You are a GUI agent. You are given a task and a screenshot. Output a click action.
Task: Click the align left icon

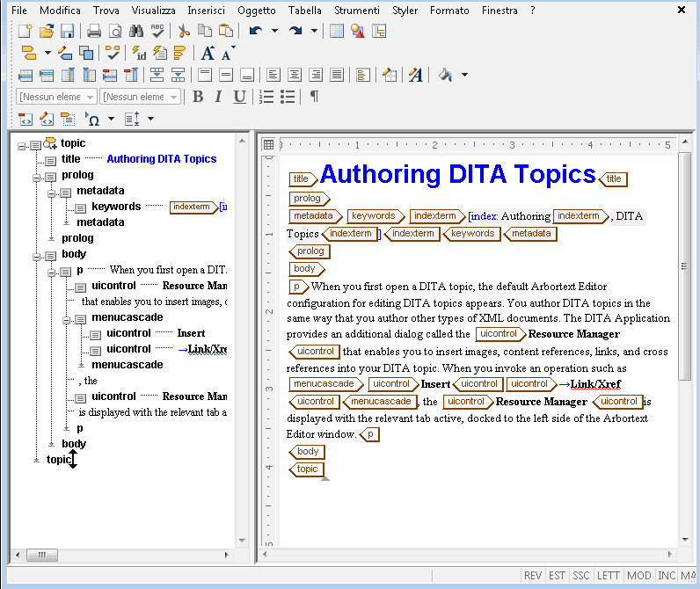coord(273,75)
